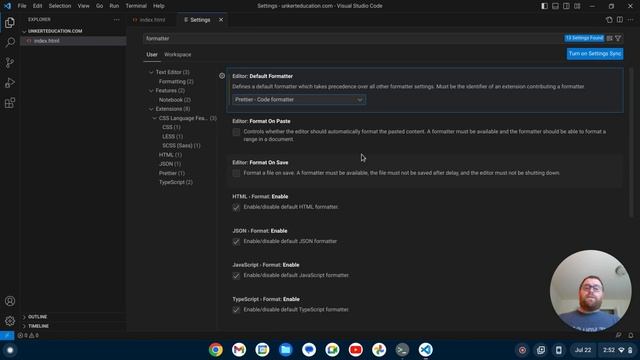Toggle JSON Format Enable checkbox

[x=236, y=242]
